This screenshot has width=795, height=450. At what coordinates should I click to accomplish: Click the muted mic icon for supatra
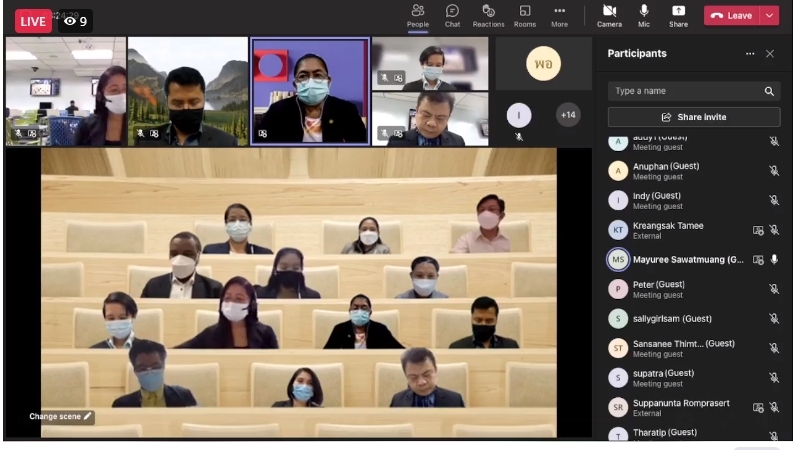[x=774, y=378]
